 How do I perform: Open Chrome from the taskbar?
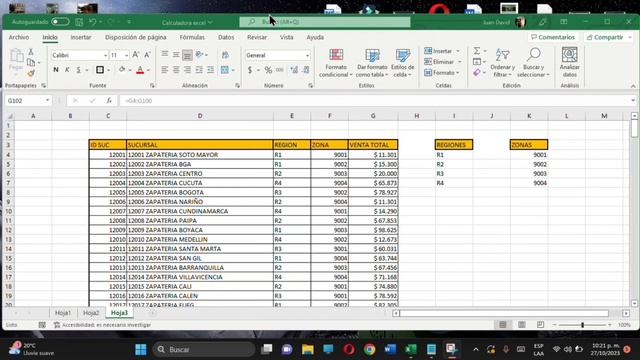tap(369, 349)
